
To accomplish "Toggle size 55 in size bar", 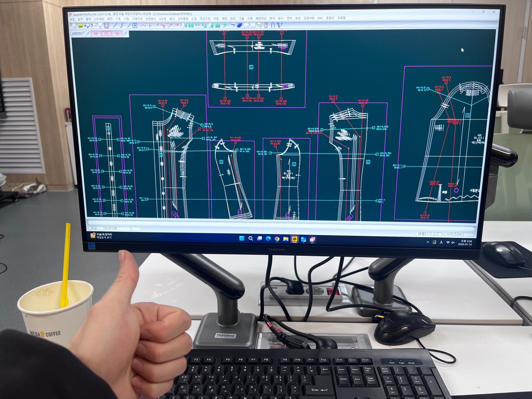I will pos(106,34).
